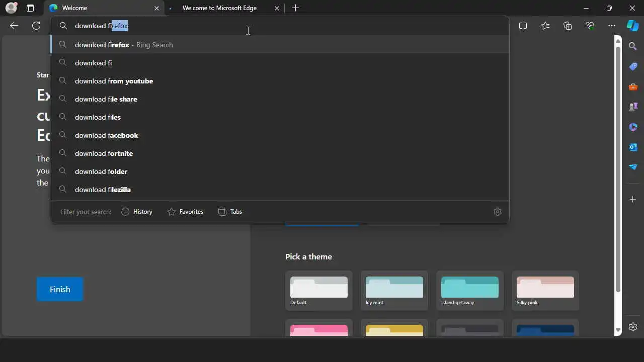This screenshot has height=362, width=644.
Task: Open search suggestion settings gear
Action: (498, 212)
